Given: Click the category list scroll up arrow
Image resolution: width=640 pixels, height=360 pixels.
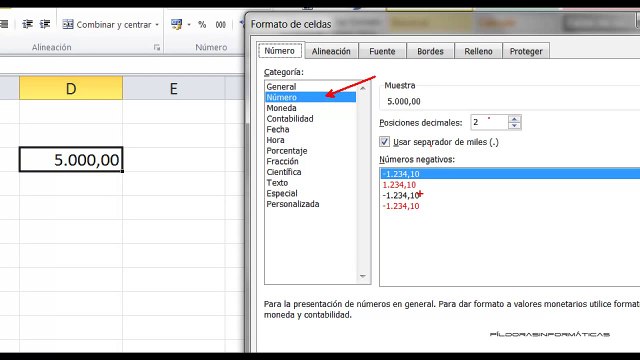Looking at the screenshot, I should (x=362, y=88).
